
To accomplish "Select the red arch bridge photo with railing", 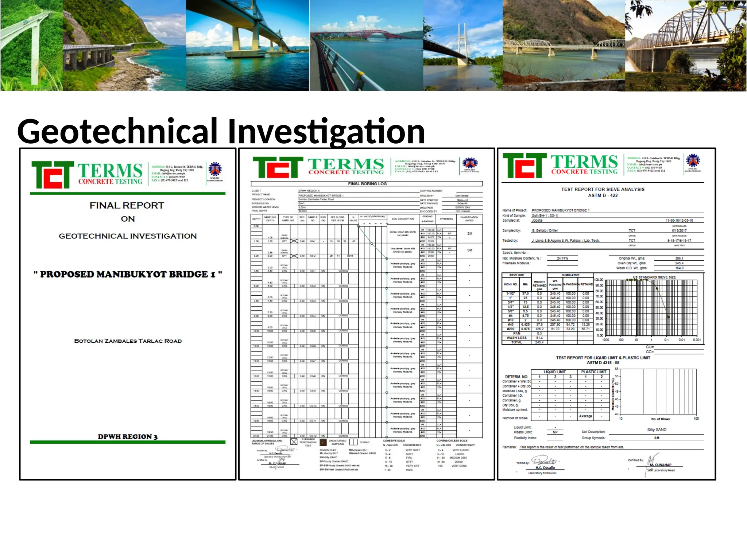I will pos(367,45).
